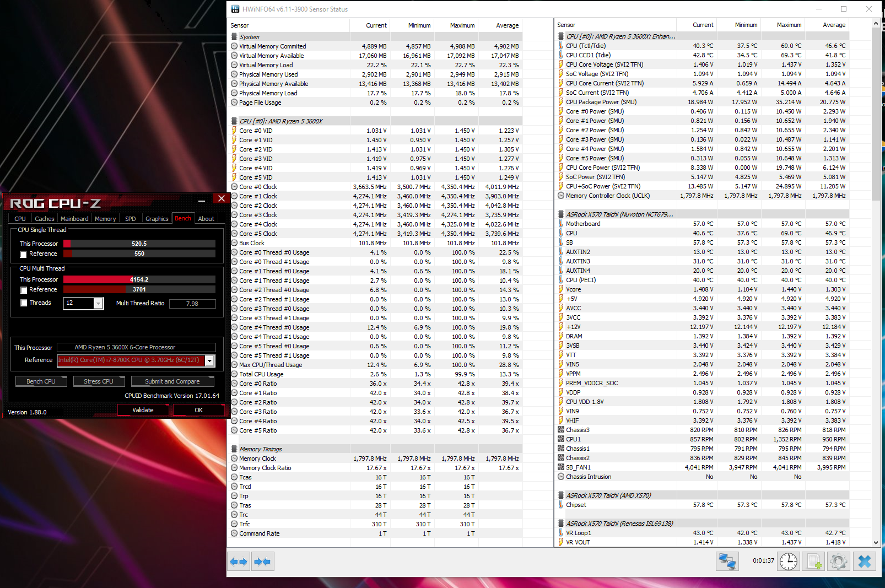Maximize the HWiNFO64 Sensor Status window
Screen dimensions: 885x588
point(843,9)
